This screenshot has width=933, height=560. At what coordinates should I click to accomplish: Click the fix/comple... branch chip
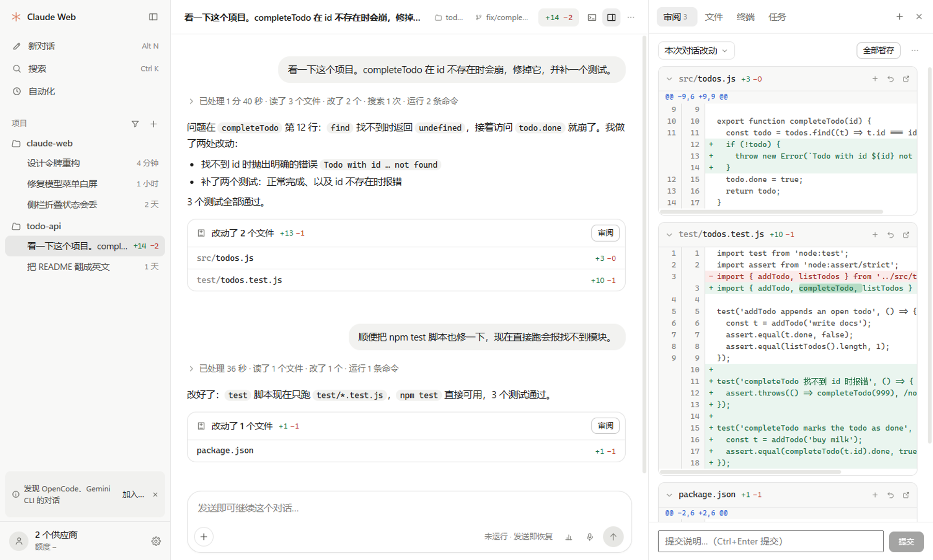tap(501, 17)
